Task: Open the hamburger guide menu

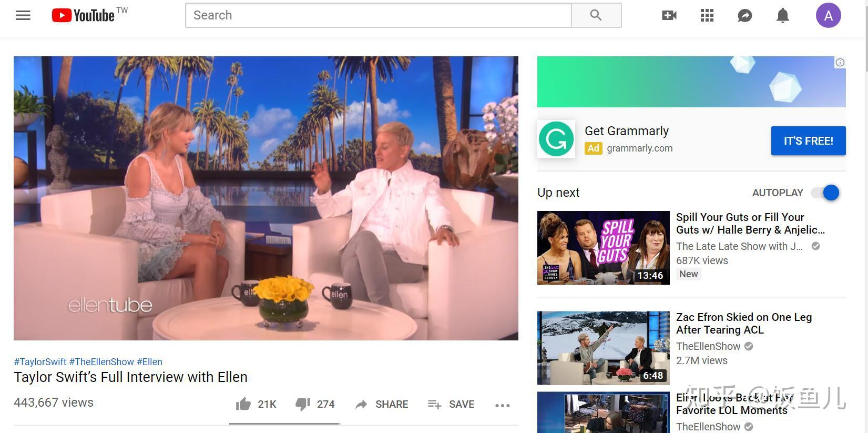Action: [x=23, y=15]
